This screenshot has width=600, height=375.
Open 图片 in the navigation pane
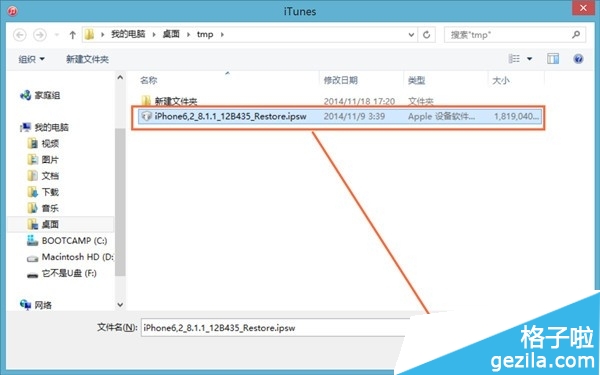(50, 160)
